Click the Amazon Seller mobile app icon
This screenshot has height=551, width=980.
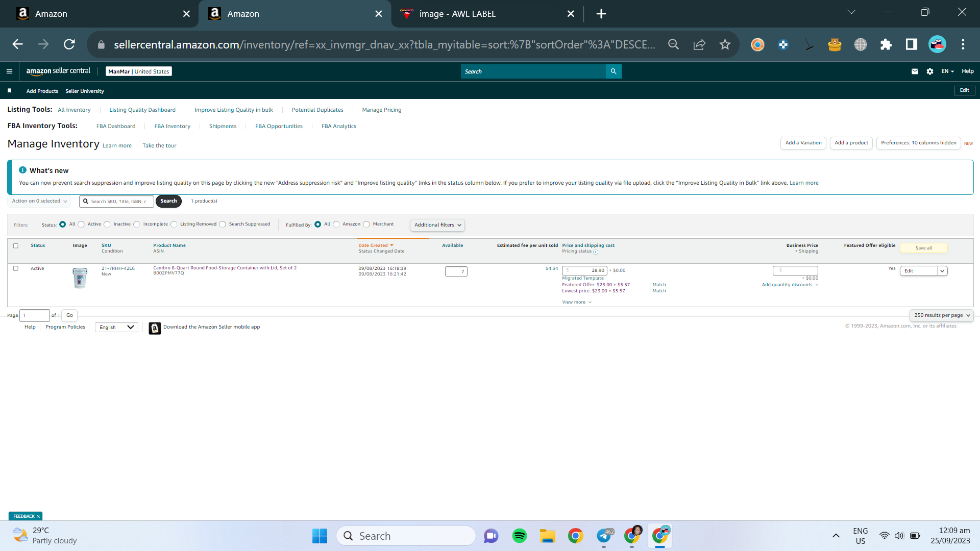pos(155,328)
